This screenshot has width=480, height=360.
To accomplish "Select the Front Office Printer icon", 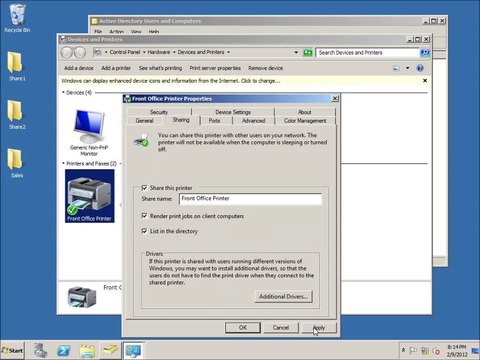I will (89, 196).
